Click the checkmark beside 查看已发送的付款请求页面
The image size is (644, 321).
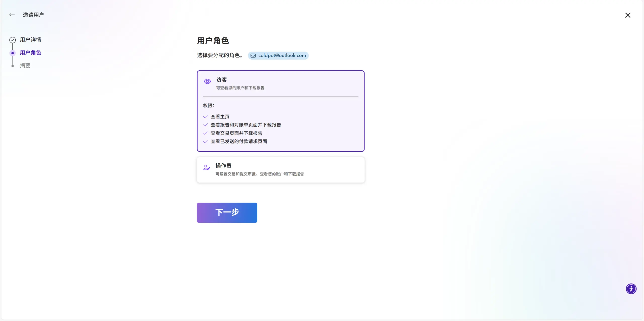tap(205, 142)
